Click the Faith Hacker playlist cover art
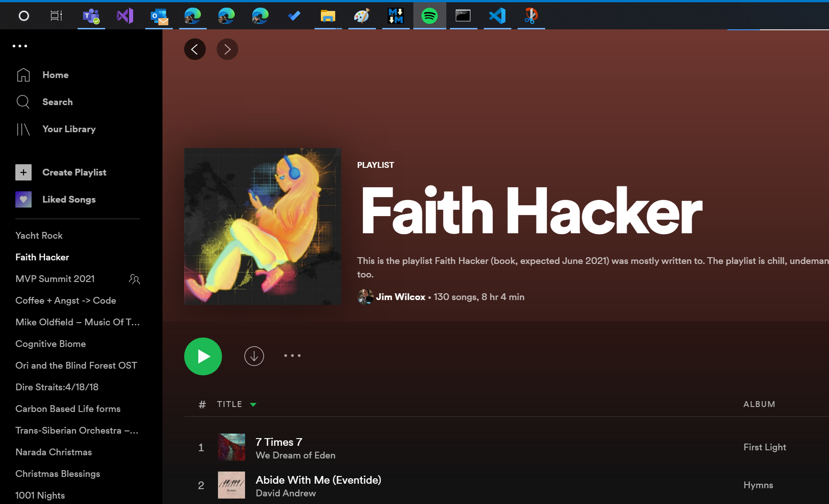 (x=263, y=227)
